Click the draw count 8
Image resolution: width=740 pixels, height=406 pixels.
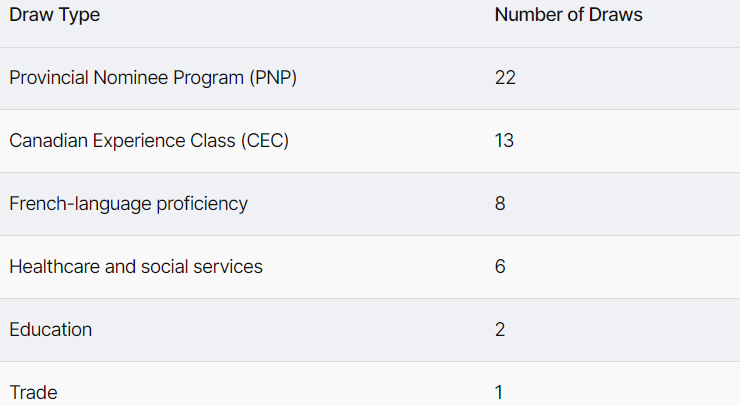tap(500, 204)
